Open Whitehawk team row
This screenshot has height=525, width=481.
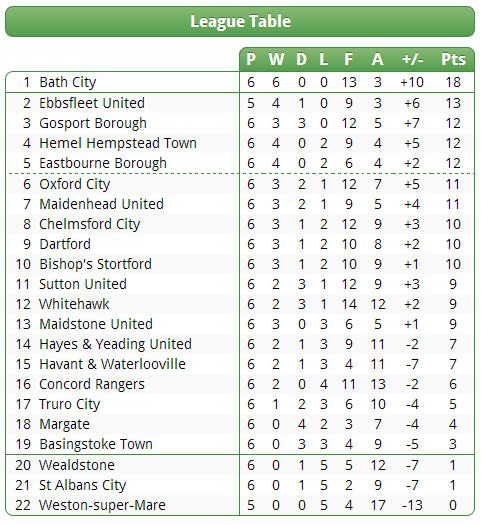(240, 304)
